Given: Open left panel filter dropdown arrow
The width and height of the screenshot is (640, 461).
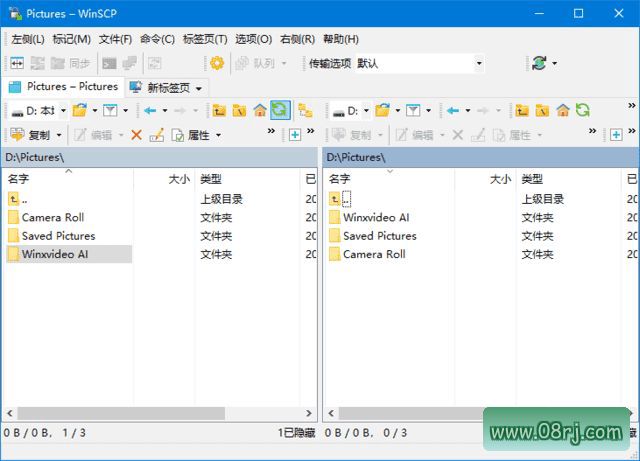Looking at the screenshot, I should [x=125, y=110].
